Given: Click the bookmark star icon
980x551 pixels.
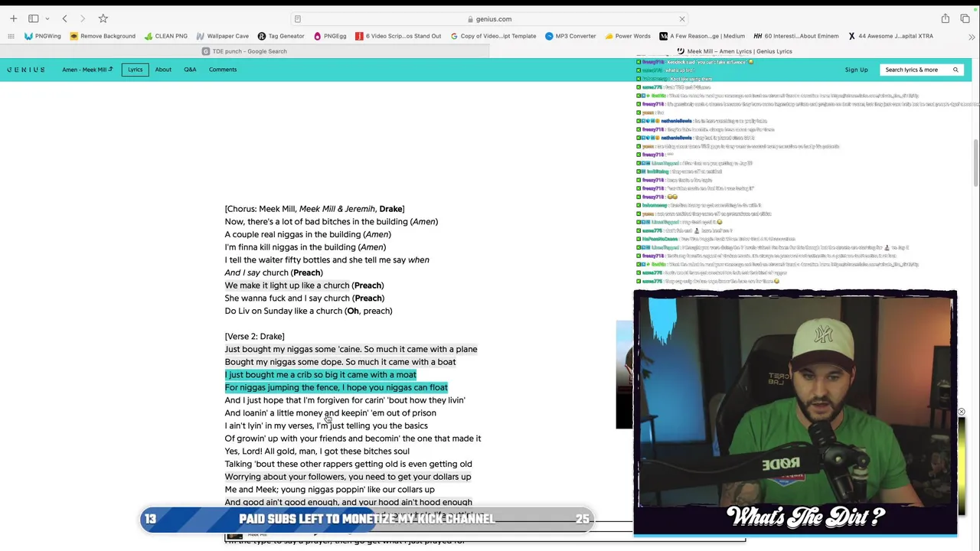Looking at the screenshot, I should tap(103, 18).
